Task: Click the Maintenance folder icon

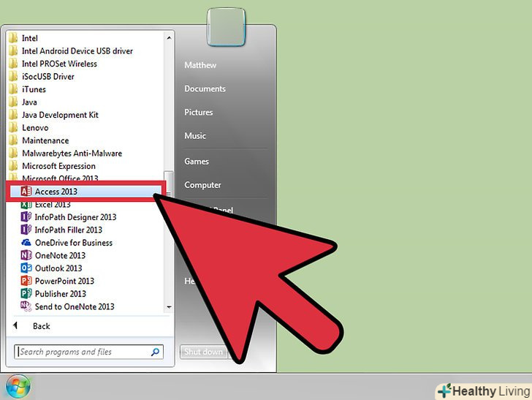Action: 13,140
